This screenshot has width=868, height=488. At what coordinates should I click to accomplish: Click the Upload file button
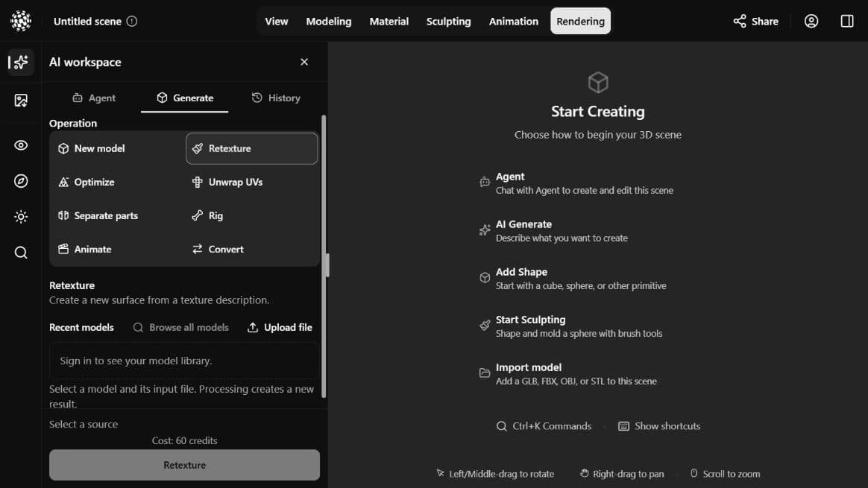point(280,328)
